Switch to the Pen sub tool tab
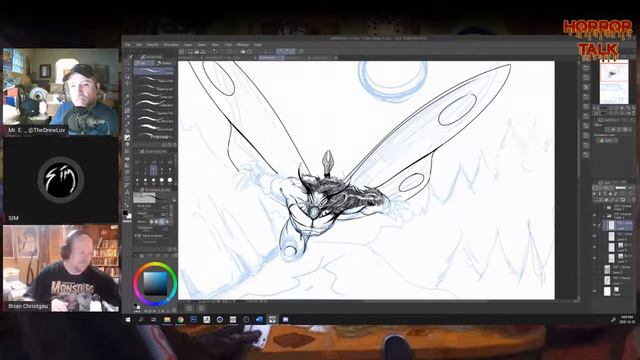This screenshot has width=640, height=360. pos(144,63)
